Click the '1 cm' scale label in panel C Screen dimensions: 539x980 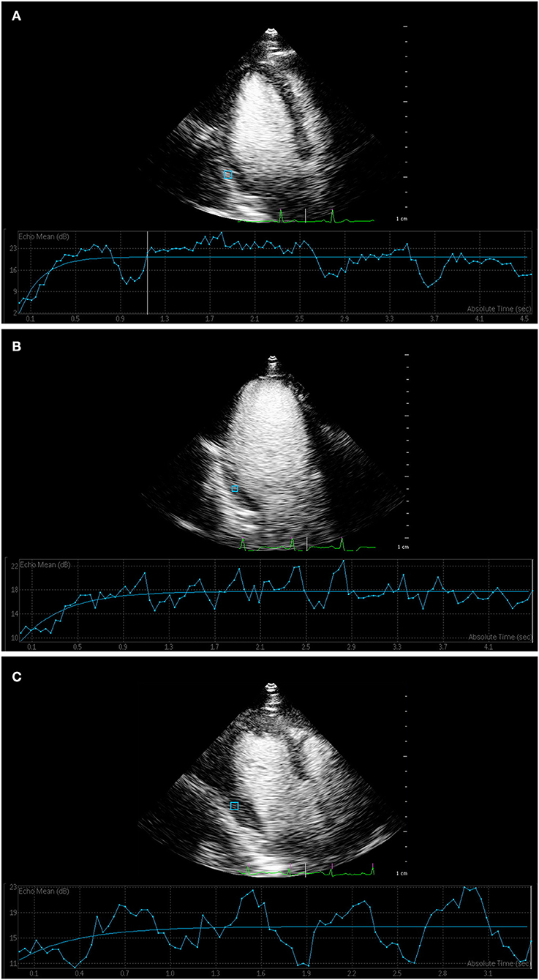click(x=401, y=873)
